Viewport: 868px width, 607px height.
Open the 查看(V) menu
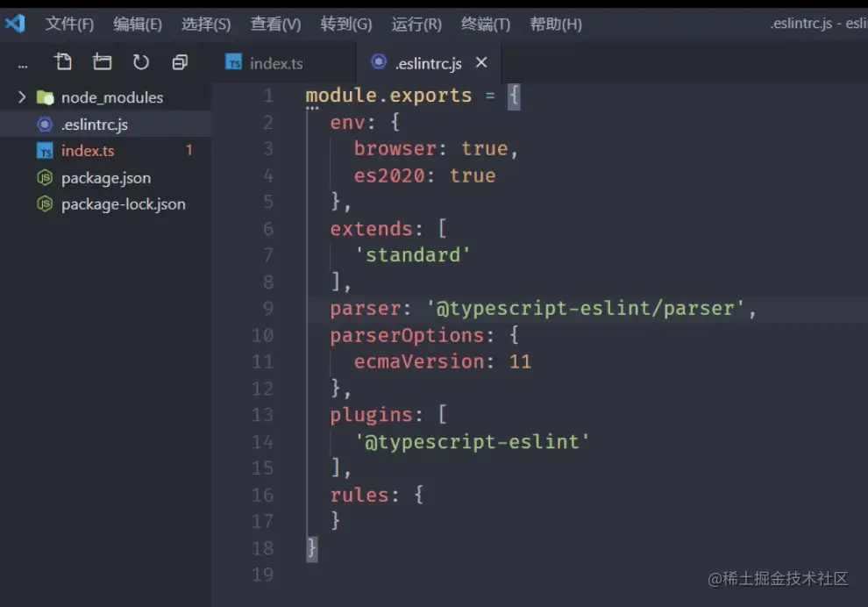coord(275,25)
